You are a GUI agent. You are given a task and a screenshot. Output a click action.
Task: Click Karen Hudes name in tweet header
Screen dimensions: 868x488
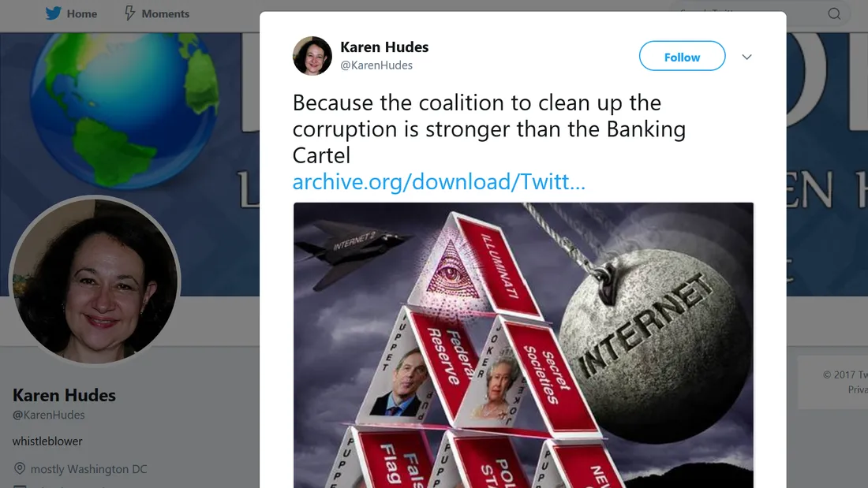[384, 47]
